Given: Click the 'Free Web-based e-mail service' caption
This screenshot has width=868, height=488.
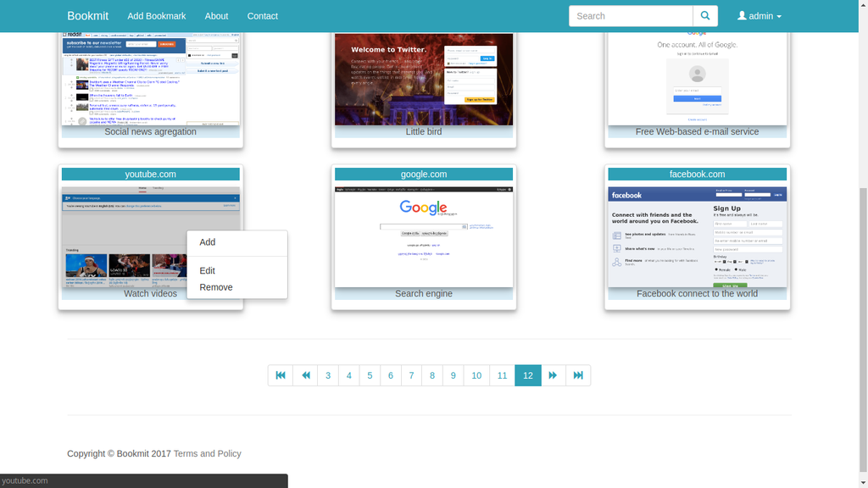Looking at the screenshot, I should pos(697,131).
